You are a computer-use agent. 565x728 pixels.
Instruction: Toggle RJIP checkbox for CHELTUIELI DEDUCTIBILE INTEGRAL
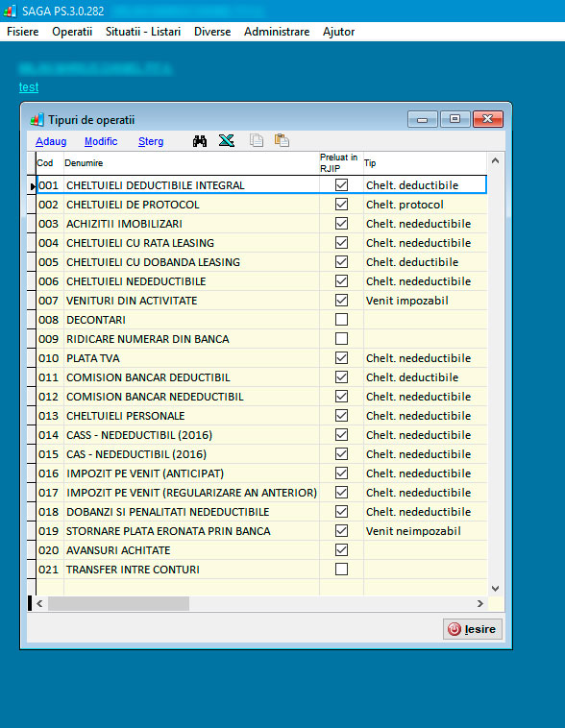pos(341,184)
